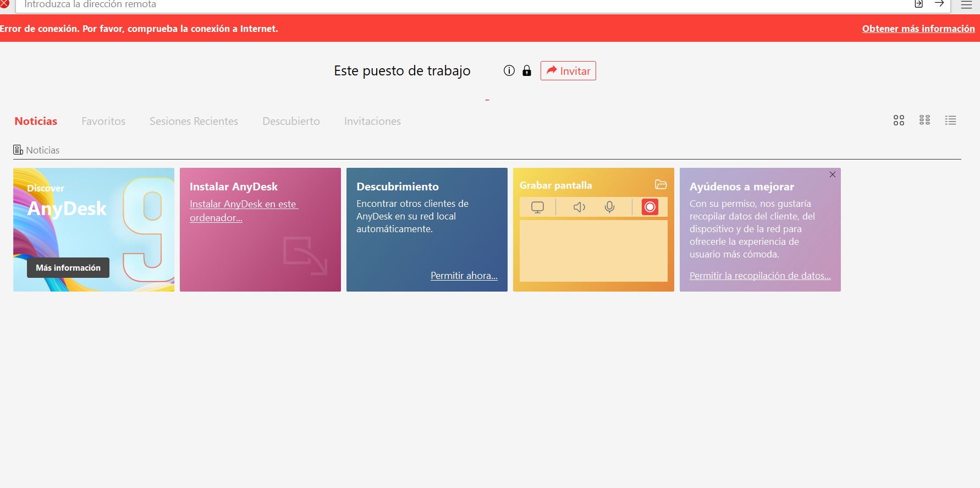980x488 pixels.
Task: Click Permitir ahora link in Descubrimiento
Action: pos(464,276)
